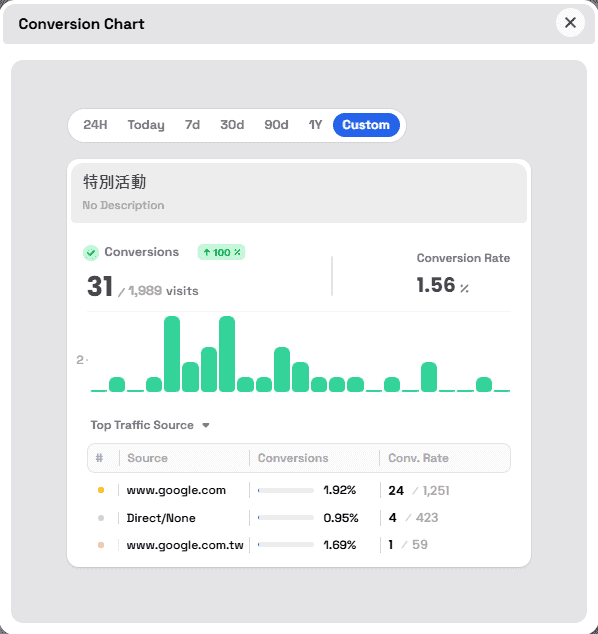Click the 0.95% conversion progress bar
Viewport: 598px width, 634px height.
[286, 518]
